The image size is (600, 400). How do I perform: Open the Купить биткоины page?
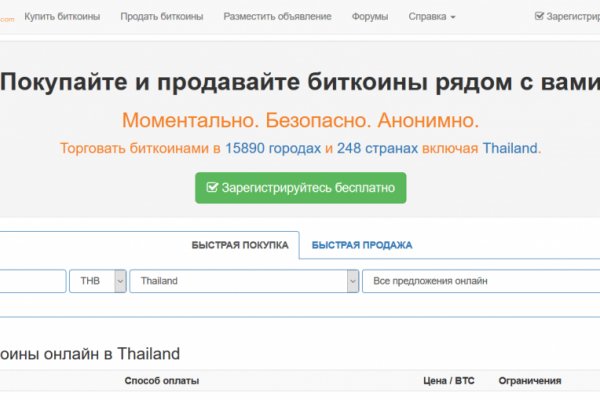(62, 17)
